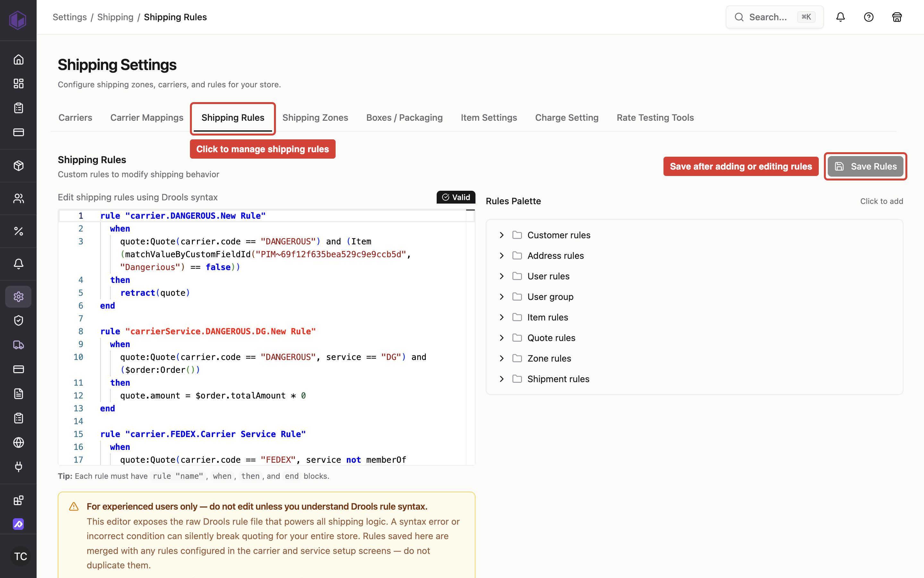
Task: Click the purple app icon in sidebar
Action: (x=18, y=524)
